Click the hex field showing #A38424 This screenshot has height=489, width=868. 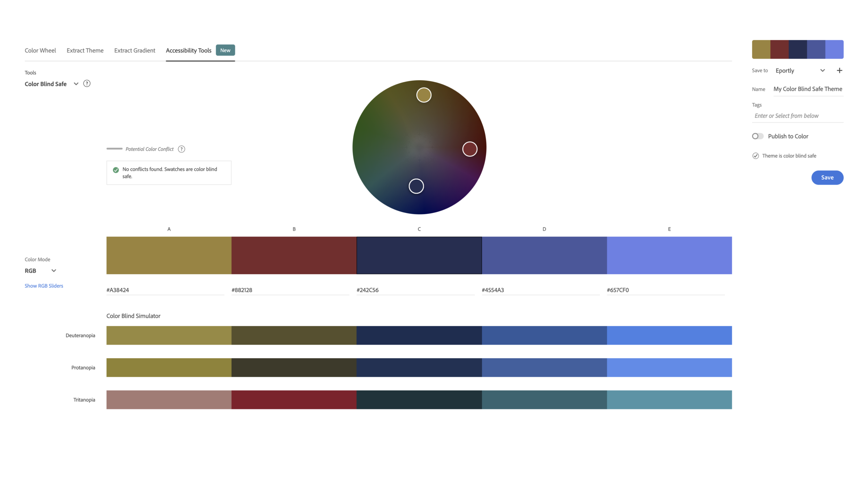pos(165,290)
